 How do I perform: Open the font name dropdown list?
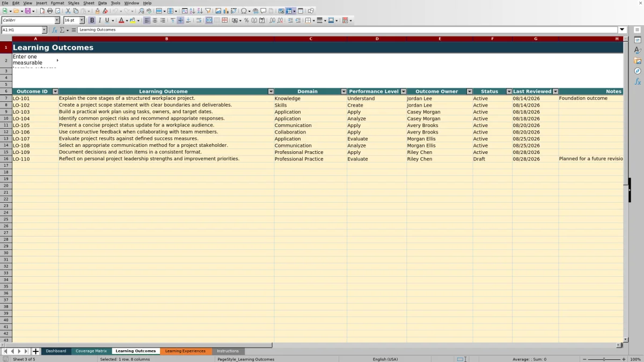pos(57,20)
